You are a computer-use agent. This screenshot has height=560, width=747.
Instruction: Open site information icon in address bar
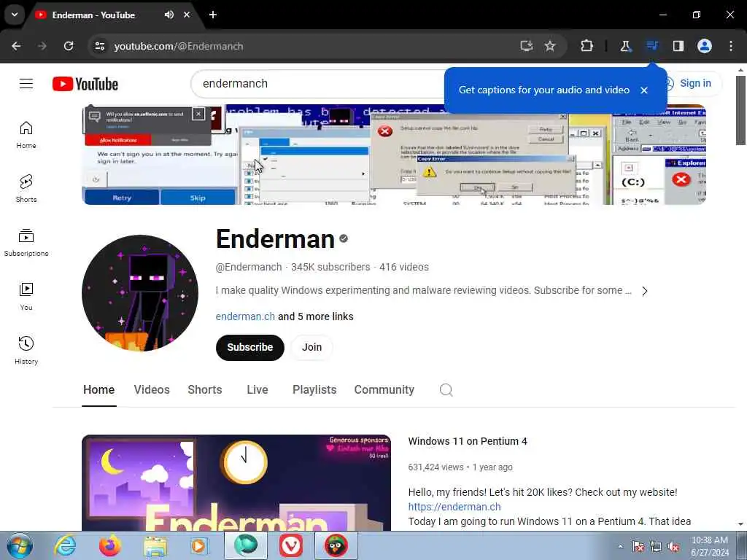pos(100,46)
